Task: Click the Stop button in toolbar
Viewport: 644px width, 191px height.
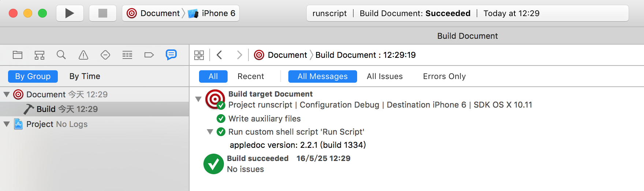Action: point(103,13)
